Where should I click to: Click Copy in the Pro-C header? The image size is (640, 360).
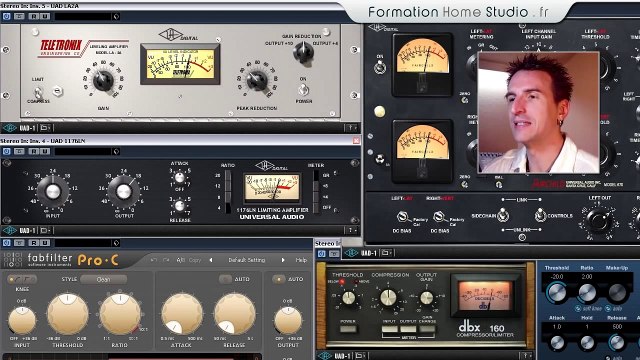pyautogui.click(x=195, y=260)
